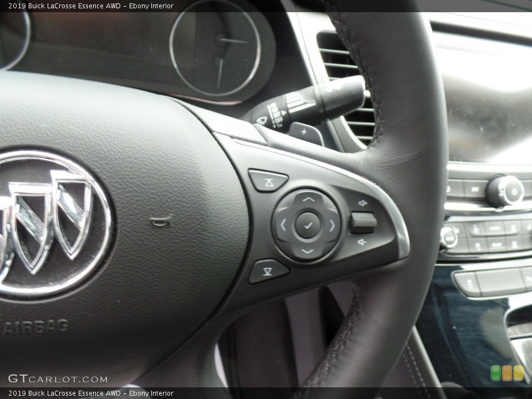
Task: Select the center checkmark button on the D-pad
Action: tap(308, 226)
